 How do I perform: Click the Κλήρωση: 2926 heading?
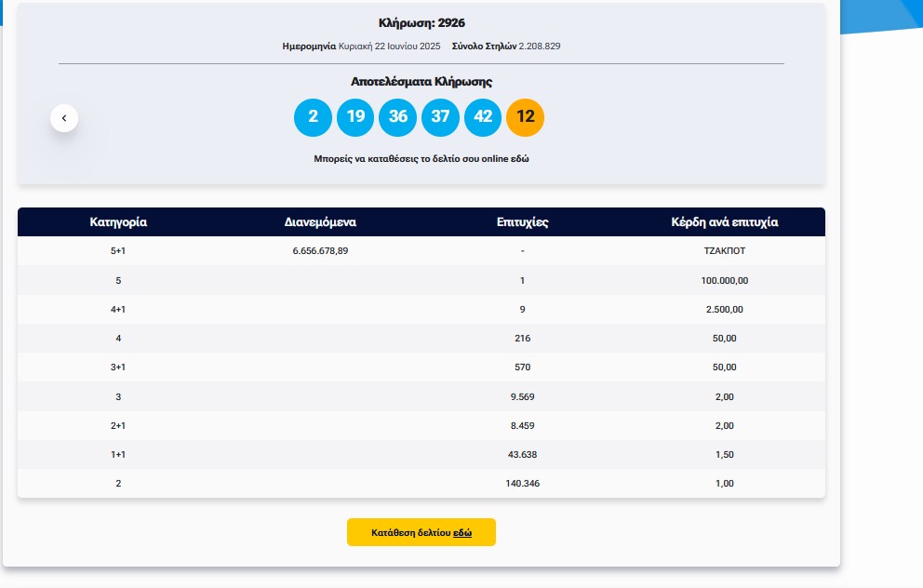(x=421, y=23)
